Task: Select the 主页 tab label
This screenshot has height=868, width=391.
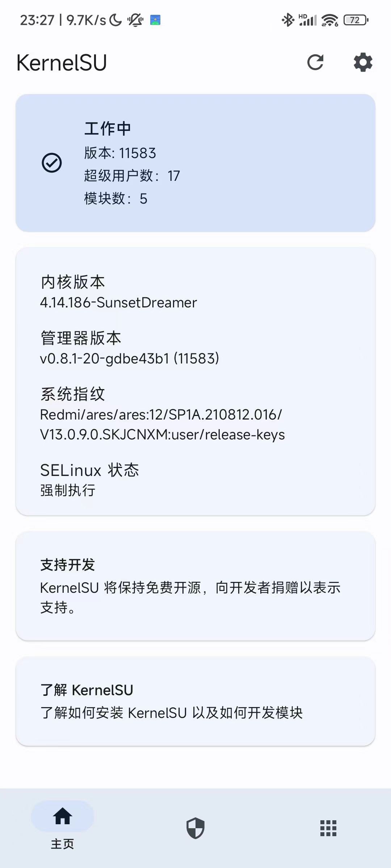Action: [62, 844]
